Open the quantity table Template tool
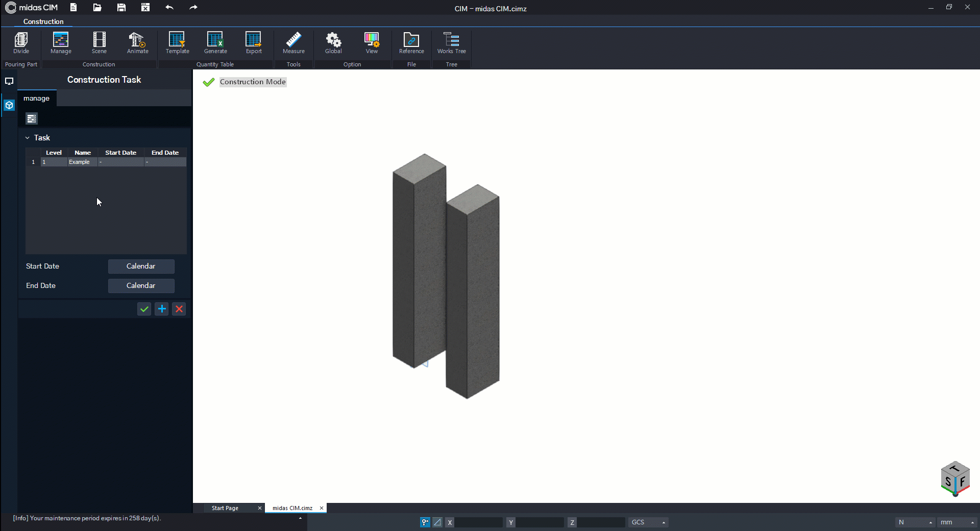The height and width of the screenshot is (531, 980). click(177, 43)
